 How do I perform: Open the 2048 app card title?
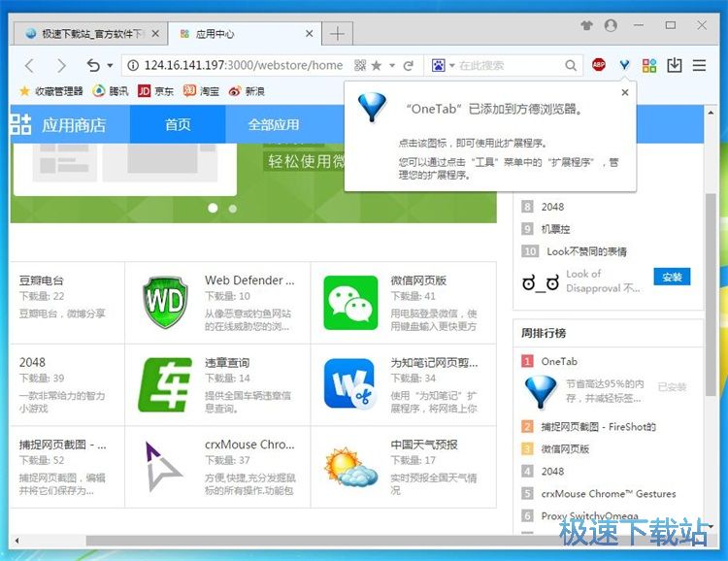click(x=32, y=362)
